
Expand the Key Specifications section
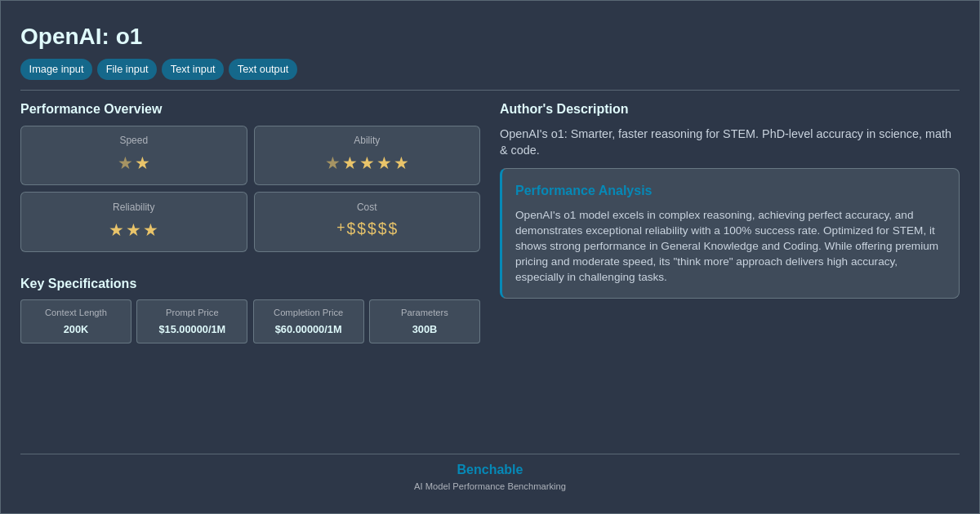[78, 283]
